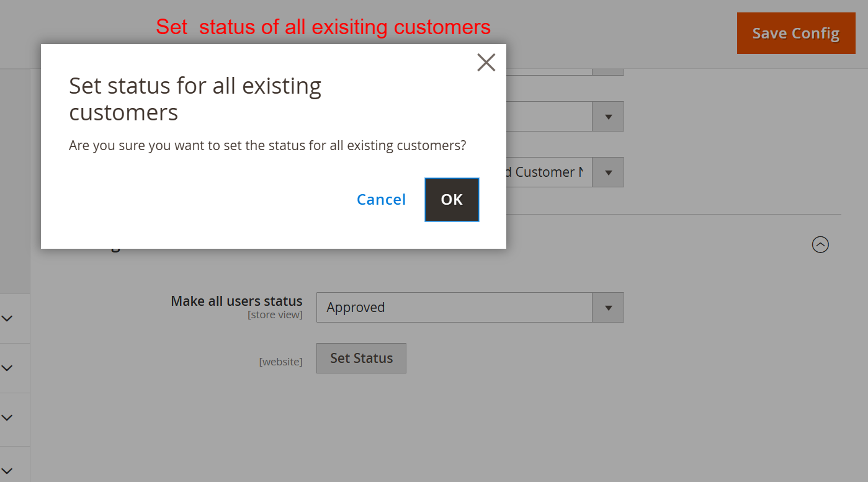This screenshot has width=868, height=482.
Task: Click the Save Config button
Action: click(795, 33)
